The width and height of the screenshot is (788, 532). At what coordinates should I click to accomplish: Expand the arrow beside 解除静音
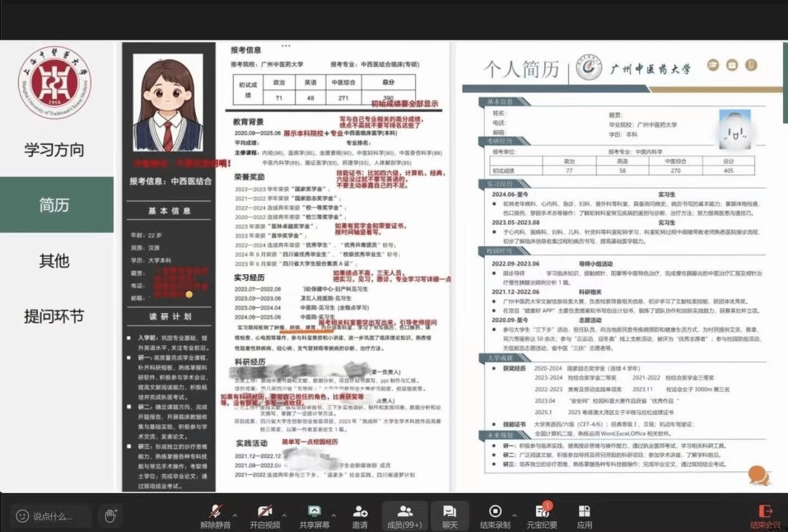[235, 515]
